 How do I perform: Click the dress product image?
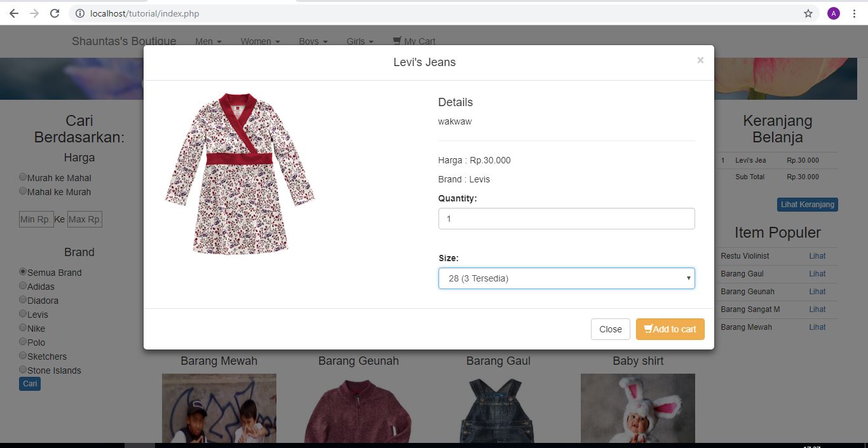coord(240,174)
